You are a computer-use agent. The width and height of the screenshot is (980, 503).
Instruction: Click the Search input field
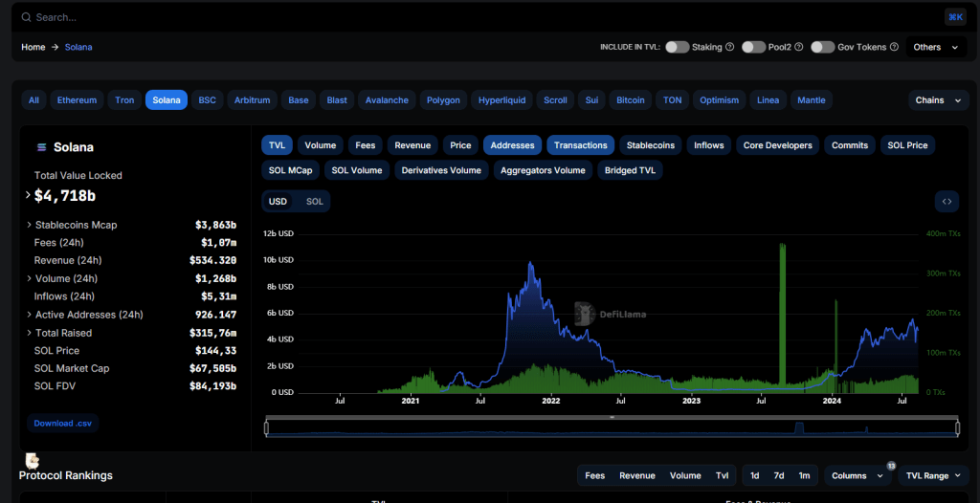coord(485,17)
